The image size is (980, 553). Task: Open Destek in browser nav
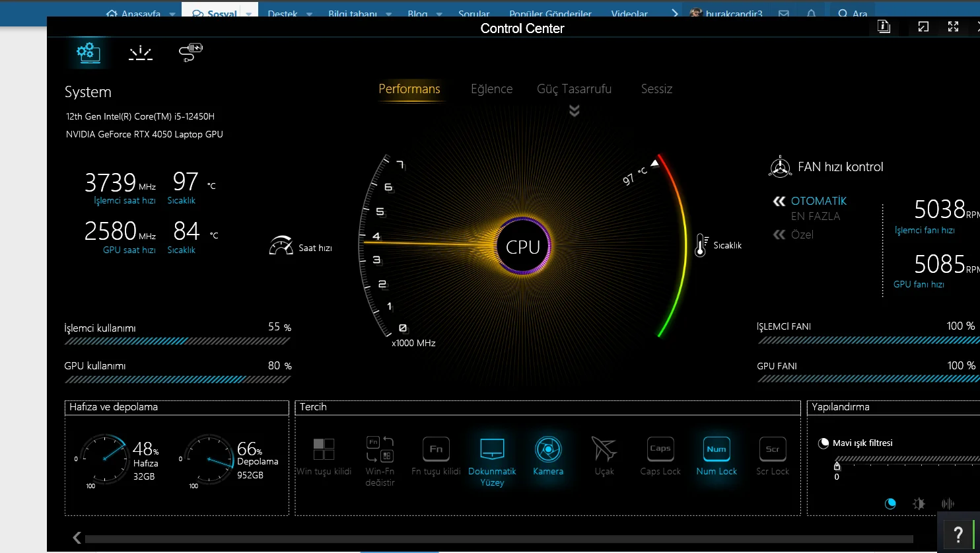click(283, 14)
